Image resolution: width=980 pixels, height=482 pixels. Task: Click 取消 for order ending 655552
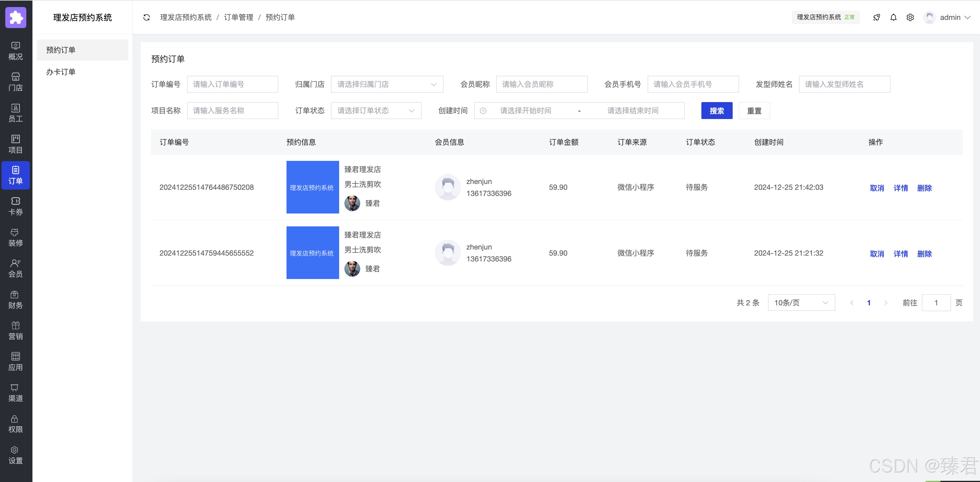pyautogui.click(x=877, y=254)
